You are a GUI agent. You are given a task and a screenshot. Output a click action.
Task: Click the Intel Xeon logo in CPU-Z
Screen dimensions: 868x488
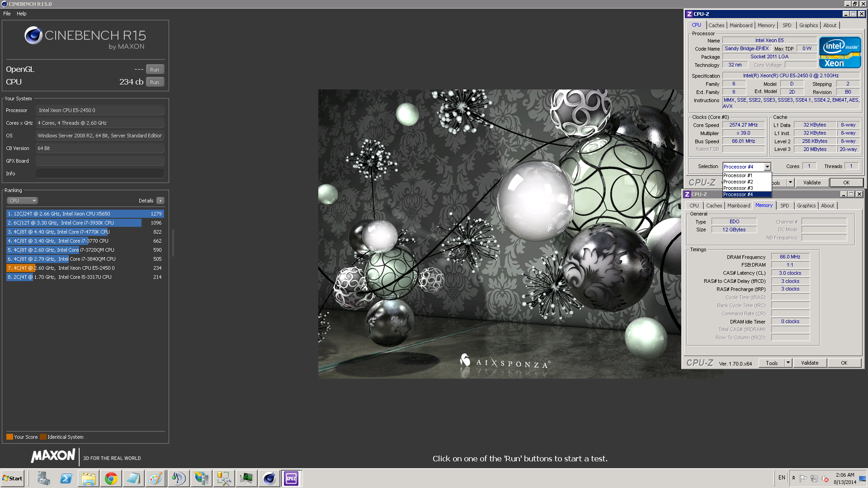[x=840, y=52]
